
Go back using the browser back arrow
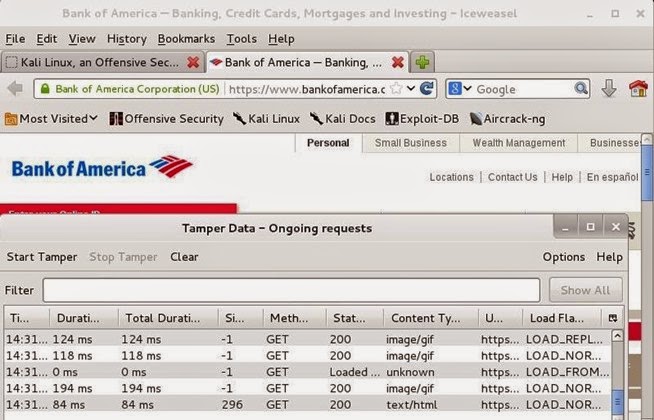coord(15,88)
